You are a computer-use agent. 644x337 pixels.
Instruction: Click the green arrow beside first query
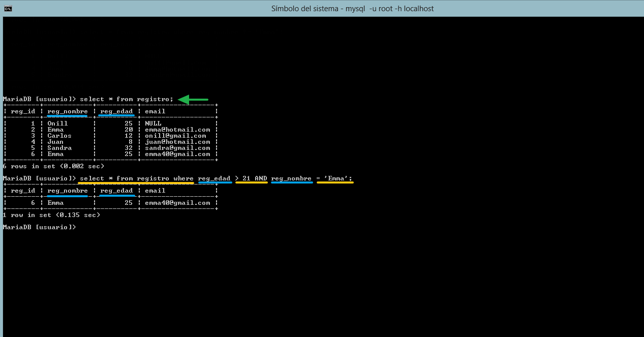[x=193, y=99]
